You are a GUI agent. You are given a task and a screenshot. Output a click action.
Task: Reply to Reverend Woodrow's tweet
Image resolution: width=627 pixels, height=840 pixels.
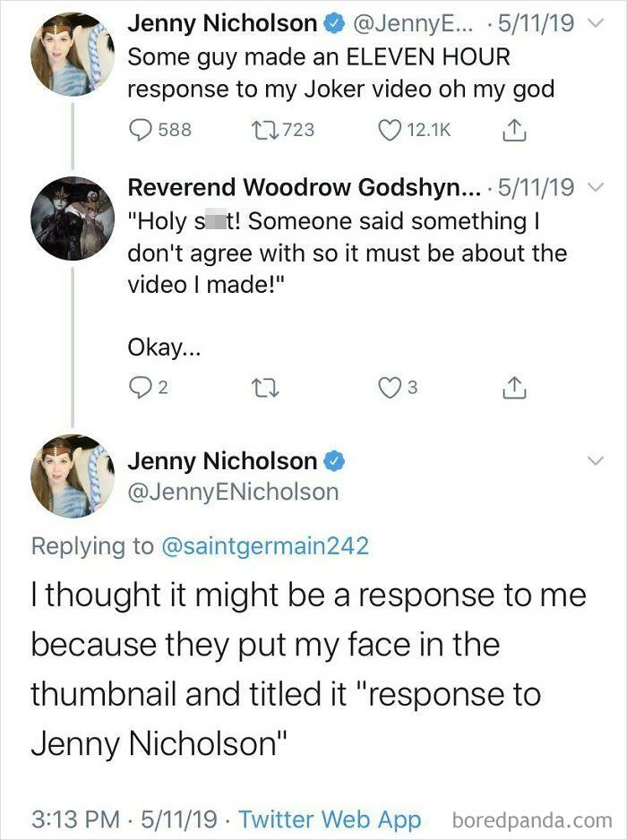pyautogui.click(x=141, y=388)
